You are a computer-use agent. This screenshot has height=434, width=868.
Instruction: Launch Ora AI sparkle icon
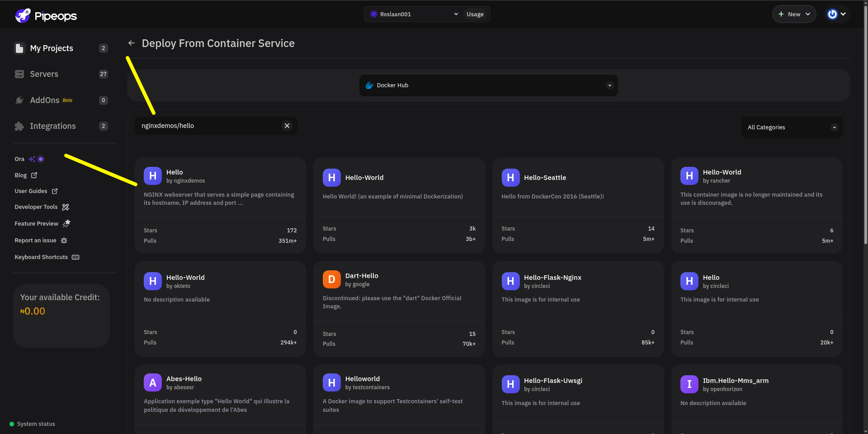coord(32,159)
